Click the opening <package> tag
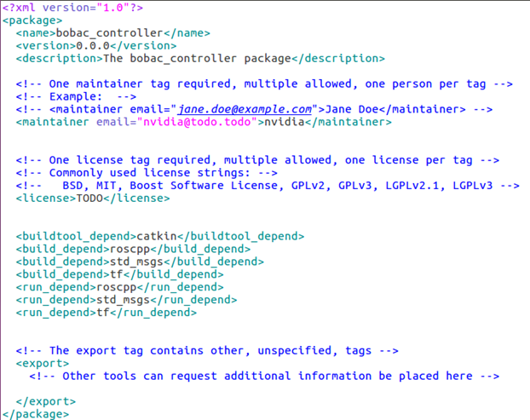The width and height of the screenshot is (530, 420). 32,20
